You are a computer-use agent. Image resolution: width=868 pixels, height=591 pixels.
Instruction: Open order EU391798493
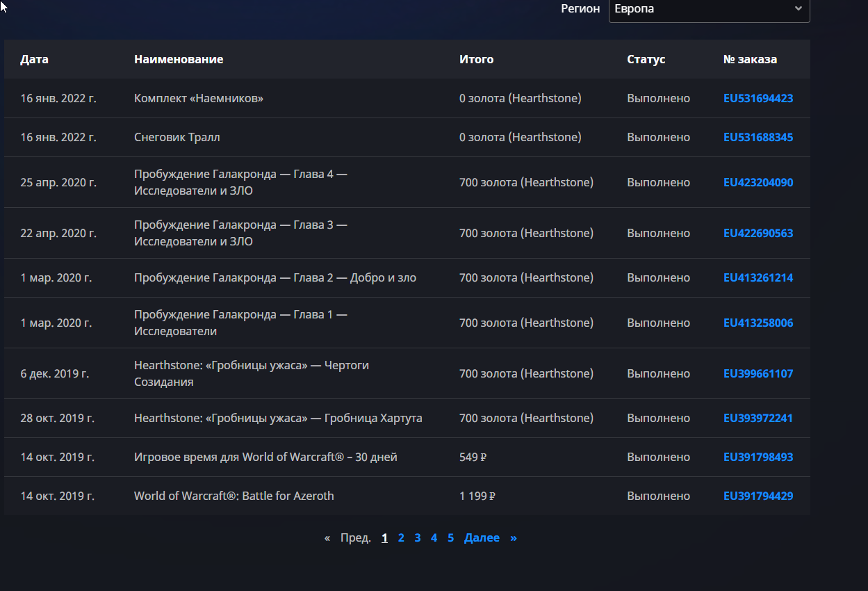pos(758,458)
